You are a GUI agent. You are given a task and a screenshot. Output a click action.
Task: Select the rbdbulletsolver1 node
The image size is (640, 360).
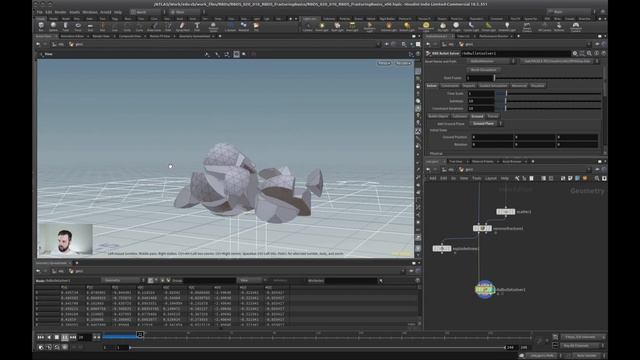pyautogui.click(x=484, y=289)
